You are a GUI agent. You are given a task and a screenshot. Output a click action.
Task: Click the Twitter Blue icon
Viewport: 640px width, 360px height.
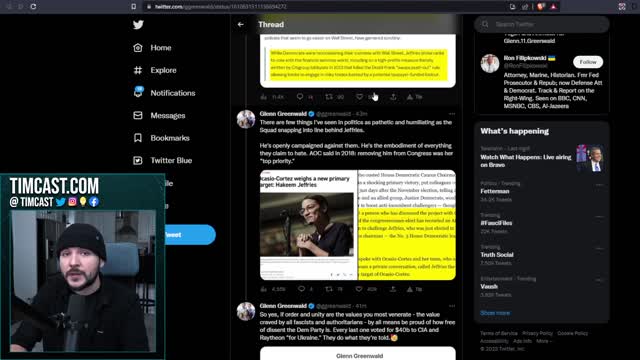coord(138,160)
